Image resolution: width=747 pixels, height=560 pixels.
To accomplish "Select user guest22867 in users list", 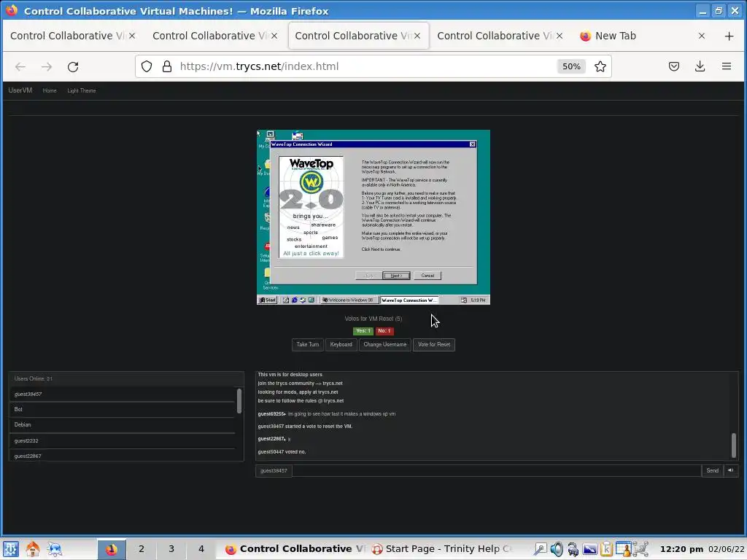I will pyautogui.click(x=123, y=456).
